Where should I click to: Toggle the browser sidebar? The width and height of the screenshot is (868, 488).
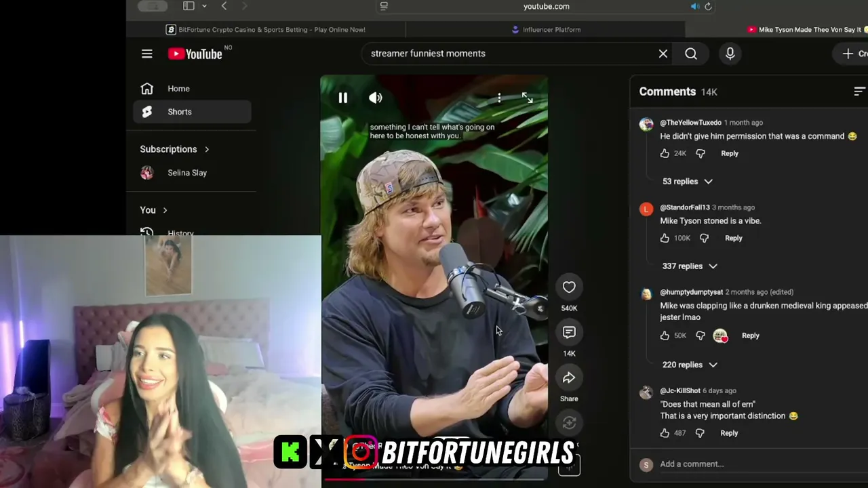189,6
